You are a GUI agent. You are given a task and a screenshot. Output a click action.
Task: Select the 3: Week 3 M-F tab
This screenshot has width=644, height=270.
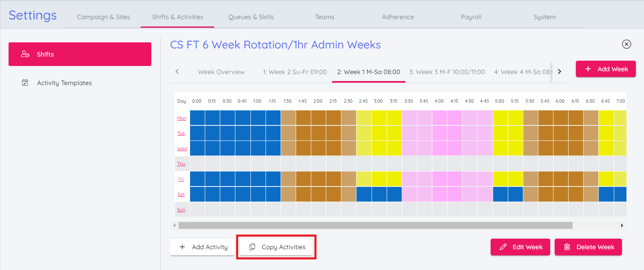tap(447, 72)
